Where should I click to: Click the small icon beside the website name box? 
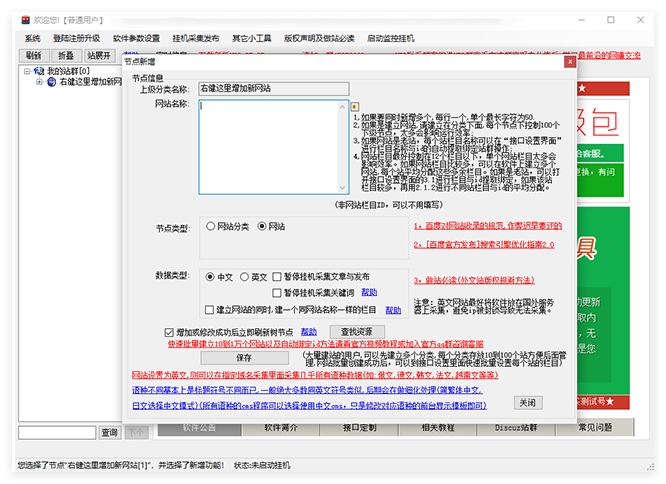tap(353, 105)
